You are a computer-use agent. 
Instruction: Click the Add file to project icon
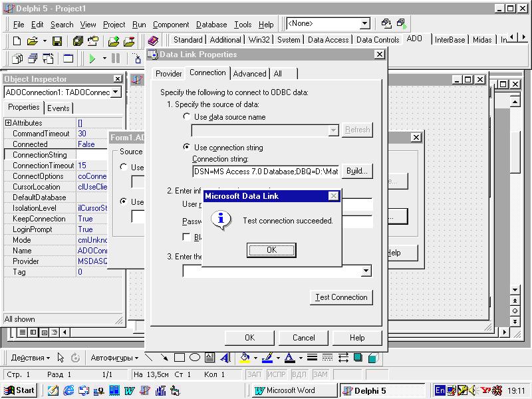(x=113, y=41)
